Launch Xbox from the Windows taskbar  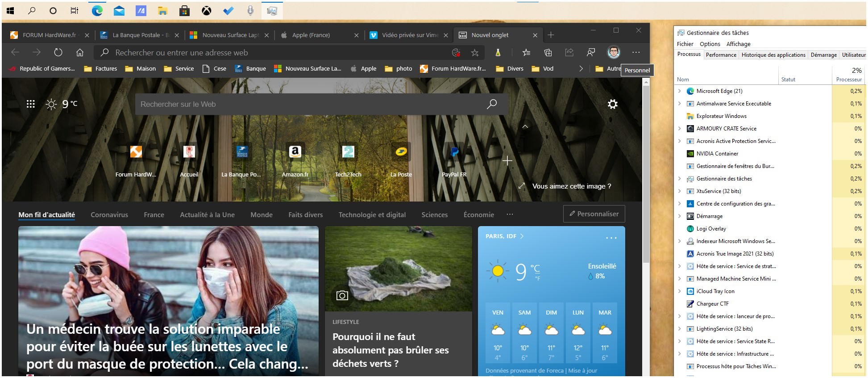point(206,10)
